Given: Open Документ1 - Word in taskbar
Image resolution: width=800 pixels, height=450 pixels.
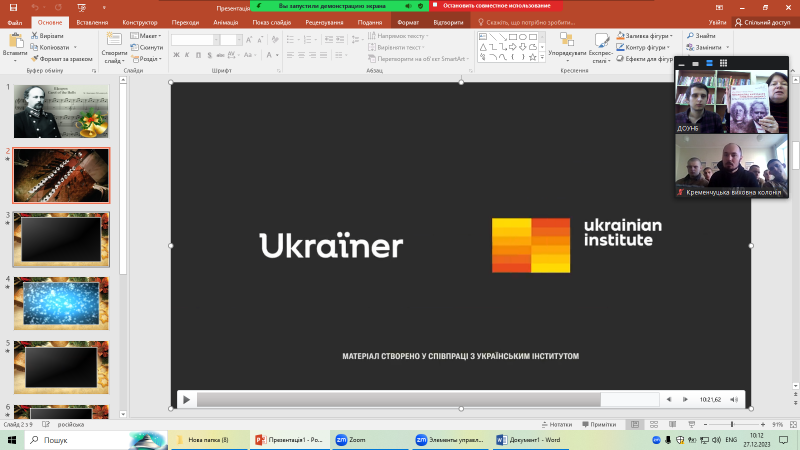Looking at the screenshot, I should click(530, 440).
